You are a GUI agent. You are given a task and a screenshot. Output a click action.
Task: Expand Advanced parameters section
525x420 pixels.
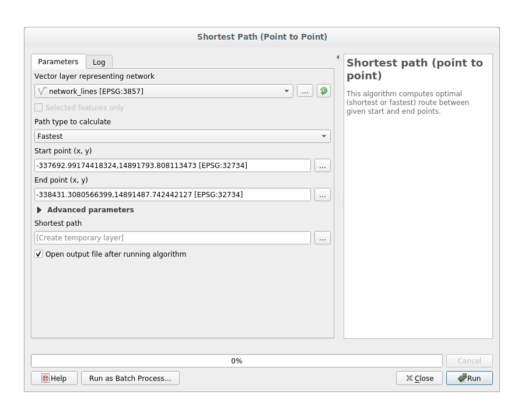[x=40, y=210]
